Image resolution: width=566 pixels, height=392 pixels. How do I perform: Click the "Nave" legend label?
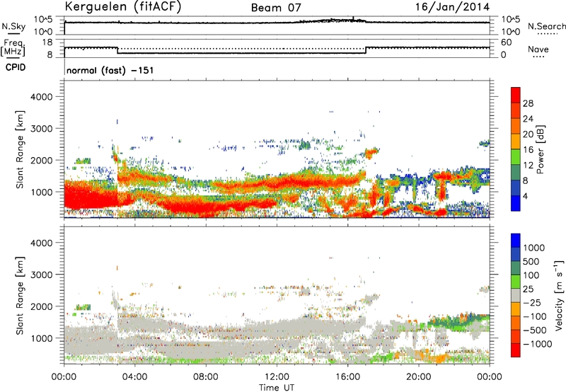pyautogui.click(x=538, y=50)
